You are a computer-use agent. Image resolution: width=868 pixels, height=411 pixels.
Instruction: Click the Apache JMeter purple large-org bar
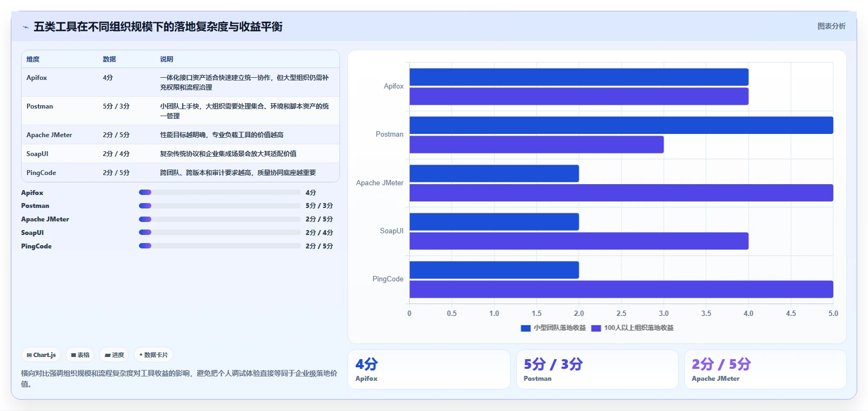[622, 193]
